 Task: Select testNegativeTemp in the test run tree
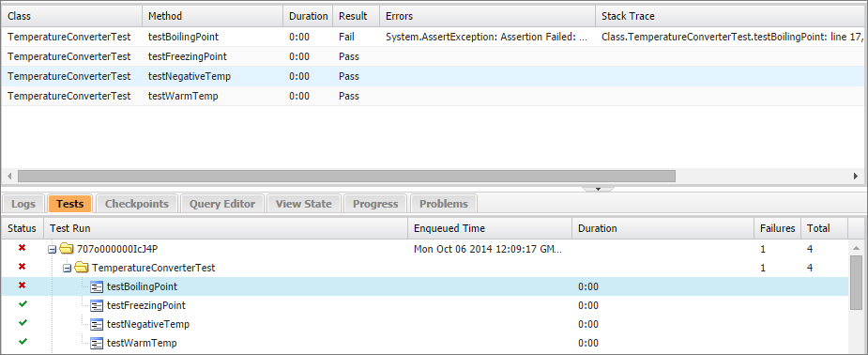tap(148, 325)
